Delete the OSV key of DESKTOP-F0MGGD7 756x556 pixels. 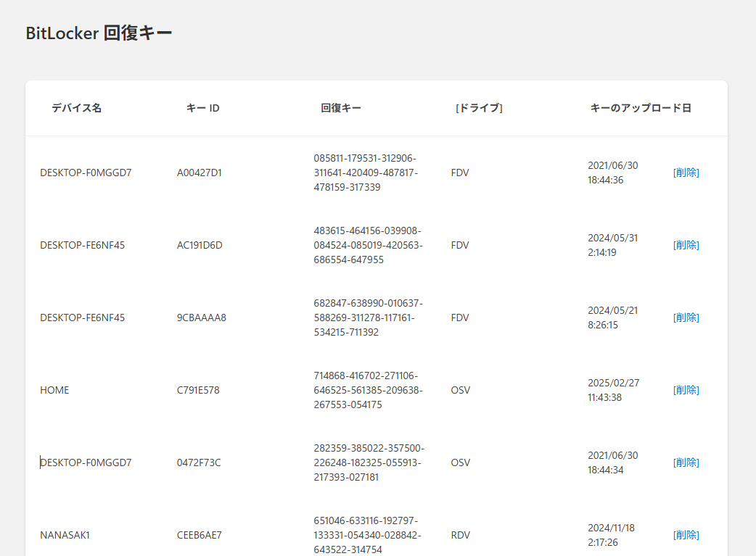coord(686,462)
